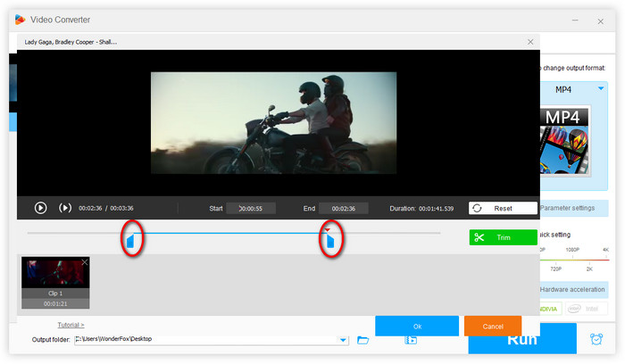This screenshot has height=364, width=625.
Task: Click the 2K label on quick setting
Action: [589, 269]
